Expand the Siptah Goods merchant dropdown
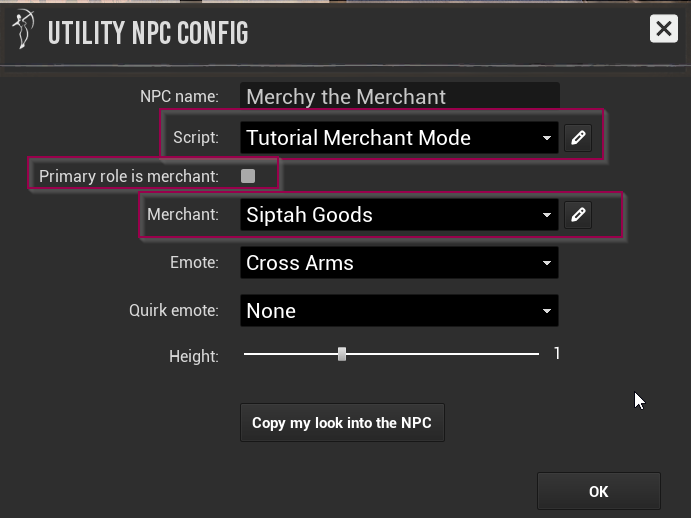 399,215
